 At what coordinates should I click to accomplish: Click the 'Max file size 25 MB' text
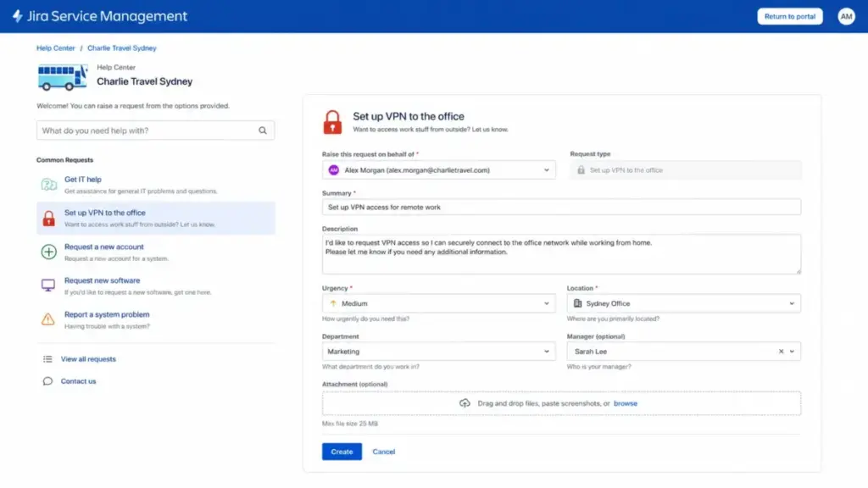coord(350,424)
